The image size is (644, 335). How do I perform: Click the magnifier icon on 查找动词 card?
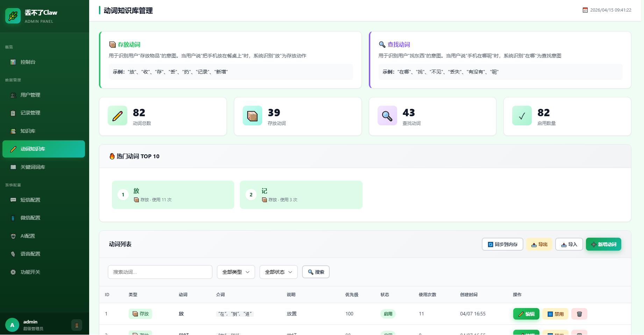[x=387, y=116]
